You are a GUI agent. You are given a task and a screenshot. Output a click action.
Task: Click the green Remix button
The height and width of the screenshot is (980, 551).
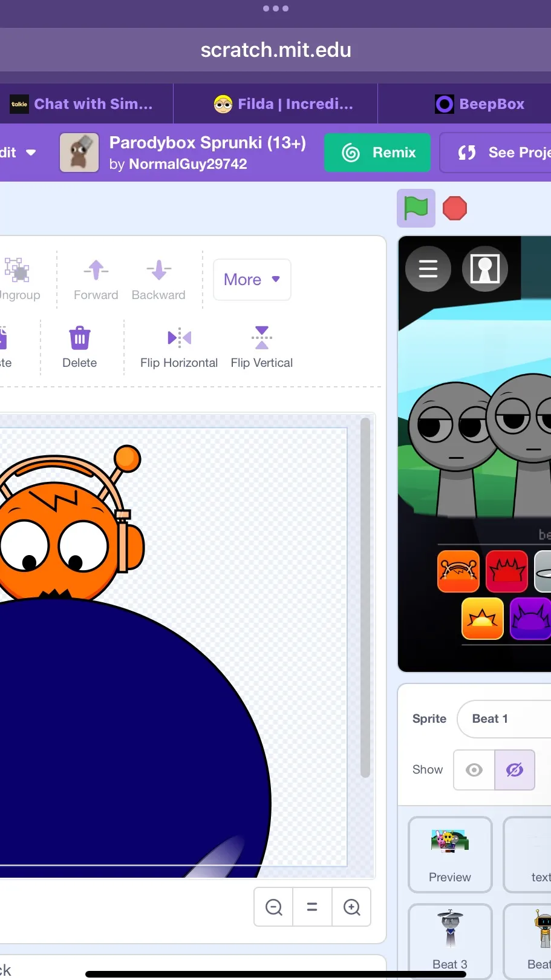378,153
